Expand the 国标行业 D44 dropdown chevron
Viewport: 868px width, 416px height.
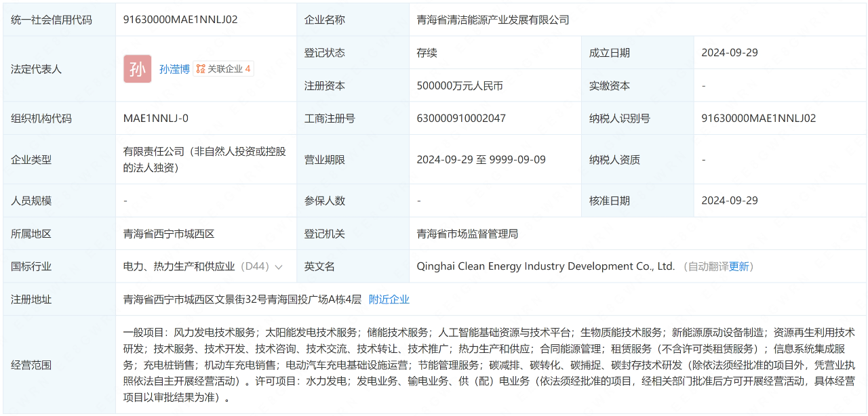point(278,267)
